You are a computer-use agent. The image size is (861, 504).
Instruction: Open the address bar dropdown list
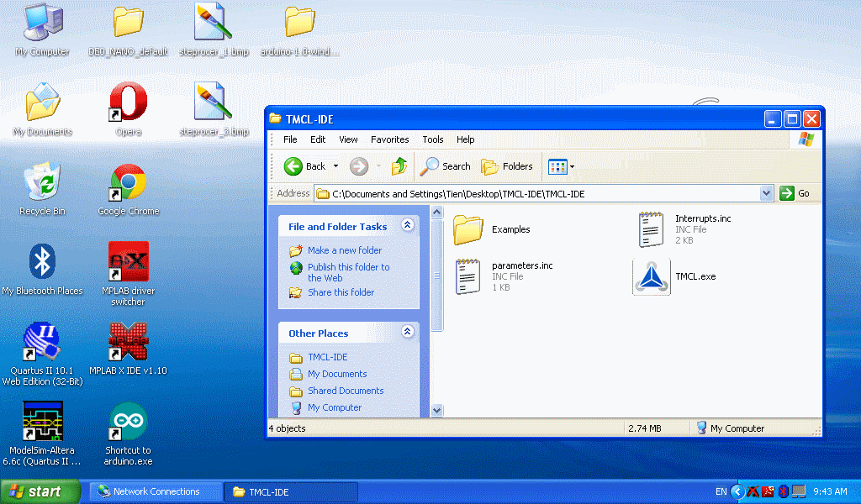point(766,194)
